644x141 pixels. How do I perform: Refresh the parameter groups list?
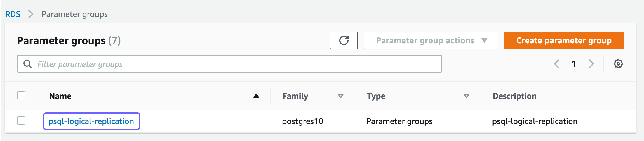[x=344, y=40]
